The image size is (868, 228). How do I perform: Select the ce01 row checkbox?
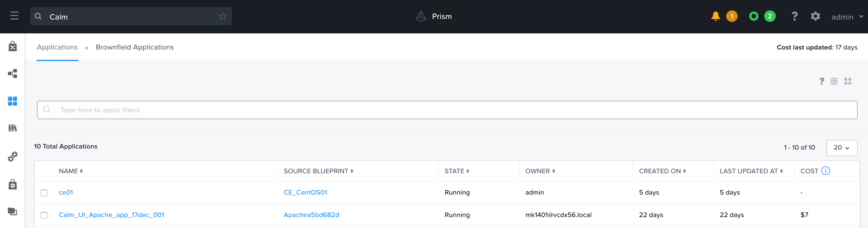44,193
